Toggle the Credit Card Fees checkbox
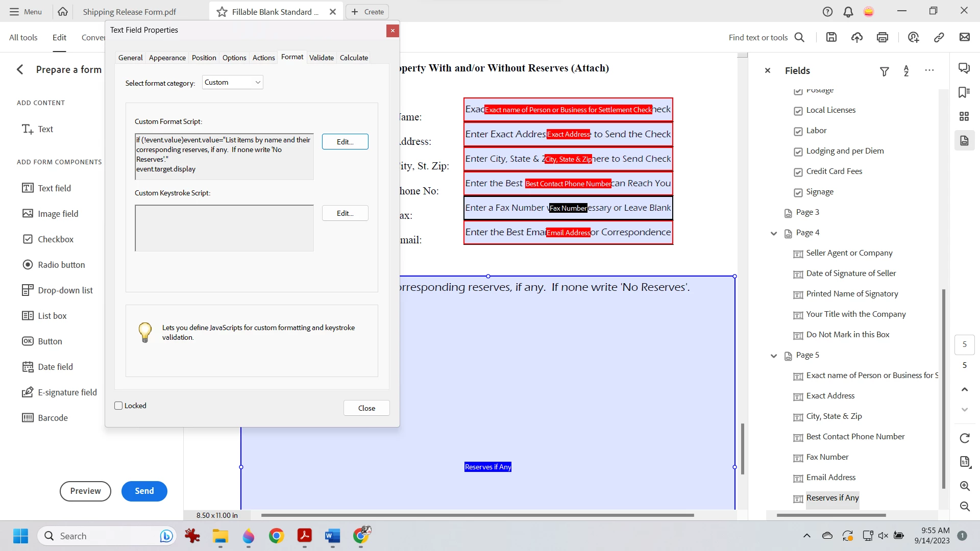Image resolution: width=980 pixels, height=551 pixels. click(x=798, y=172)
